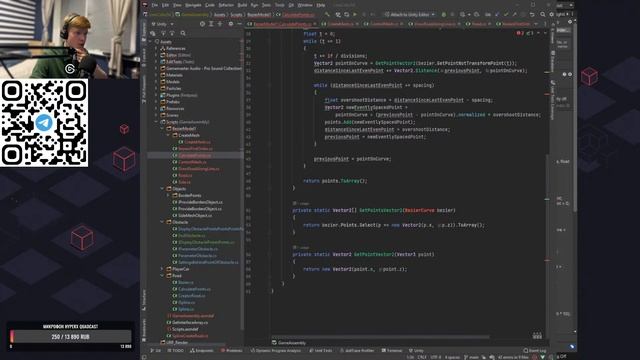The image size is (640, 360).
Task: Open Explorer panel options gear icon
Action: coord(231,24)
